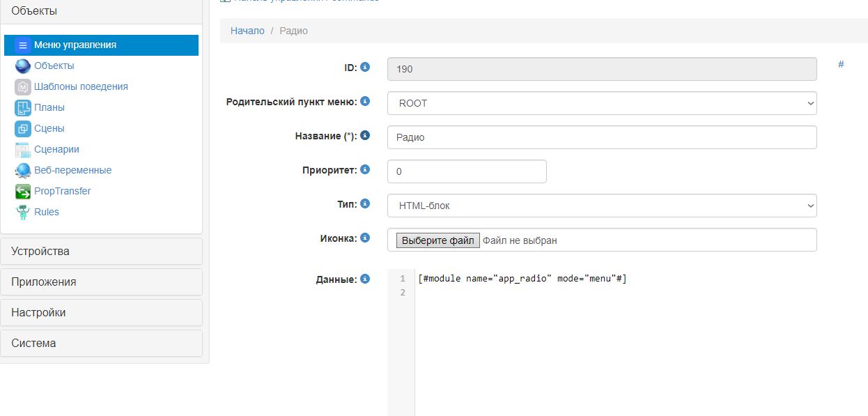Expand the Система sidebar section
This screenshot has width=868, height=416.
point(102,344)
